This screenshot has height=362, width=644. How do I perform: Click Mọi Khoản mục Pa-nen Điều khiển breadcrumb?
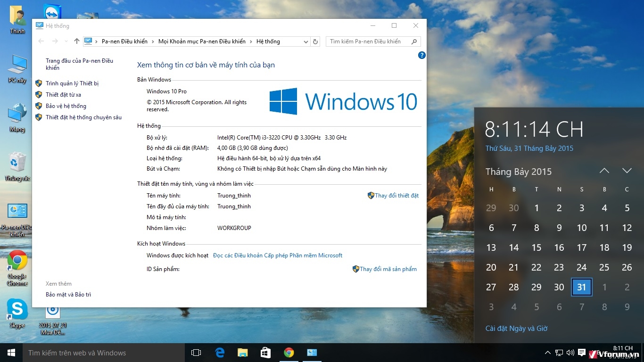(202, 41)
